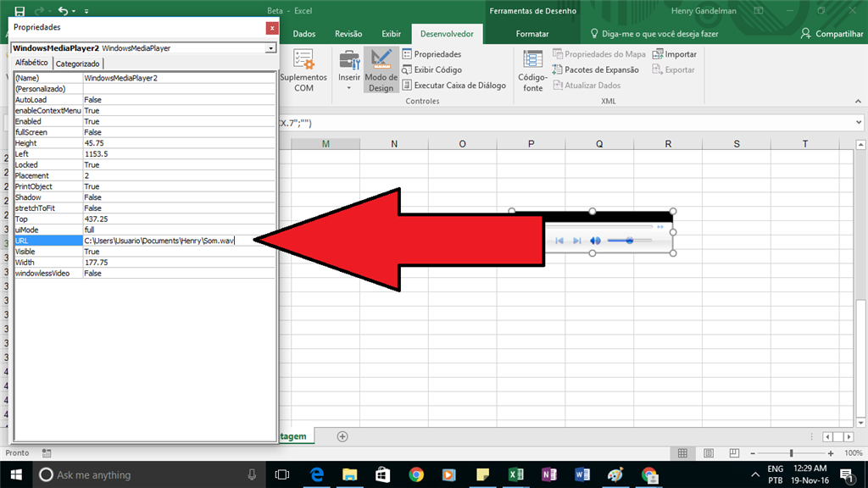Open Propriedades in the Controles group
868x488 pixels.
point(431,54)
